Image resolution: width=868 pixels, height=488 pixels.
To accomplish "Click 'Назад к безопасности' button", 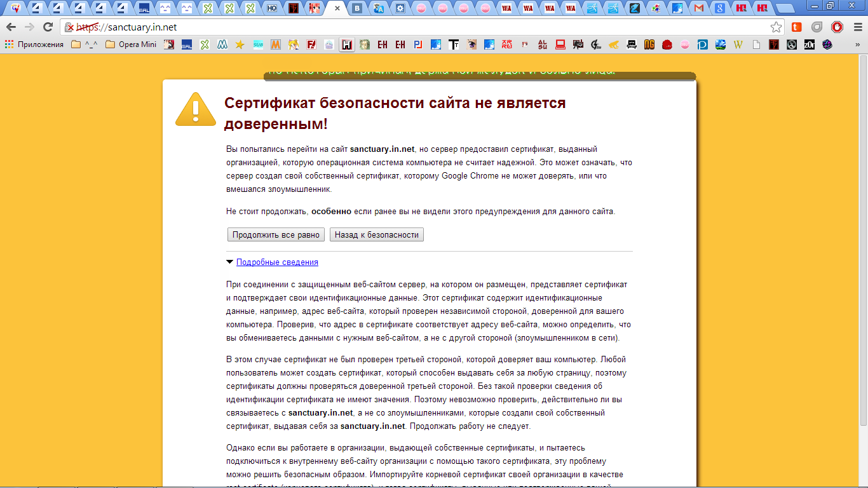I will point(377,234).
